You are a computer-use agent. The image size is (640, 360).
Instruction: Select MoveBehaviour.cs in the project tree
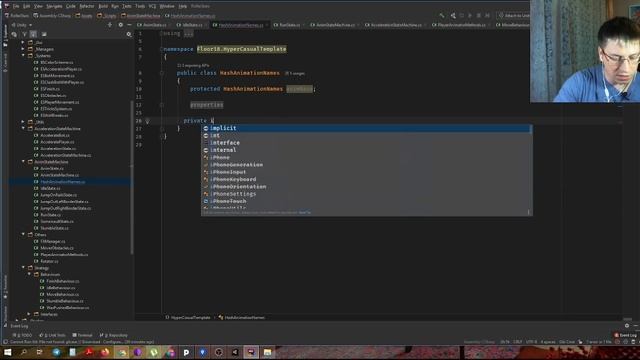click(x=62, y=294)
